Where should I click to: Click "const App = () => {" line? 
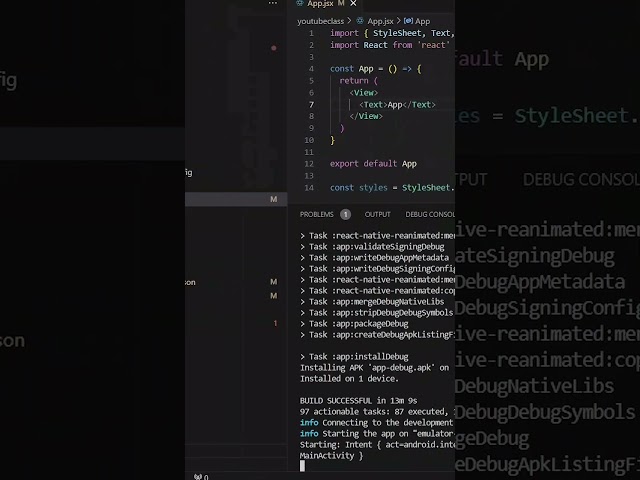(376, 69)
